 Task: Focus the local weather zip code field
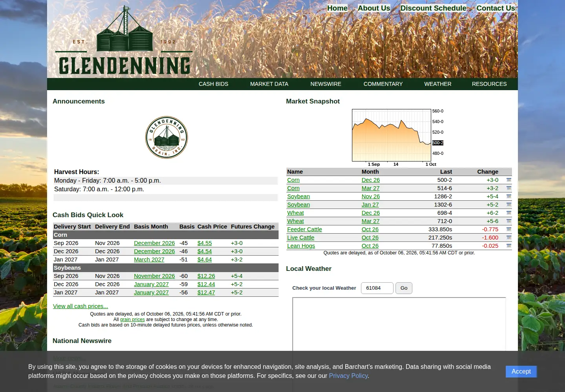377,288
